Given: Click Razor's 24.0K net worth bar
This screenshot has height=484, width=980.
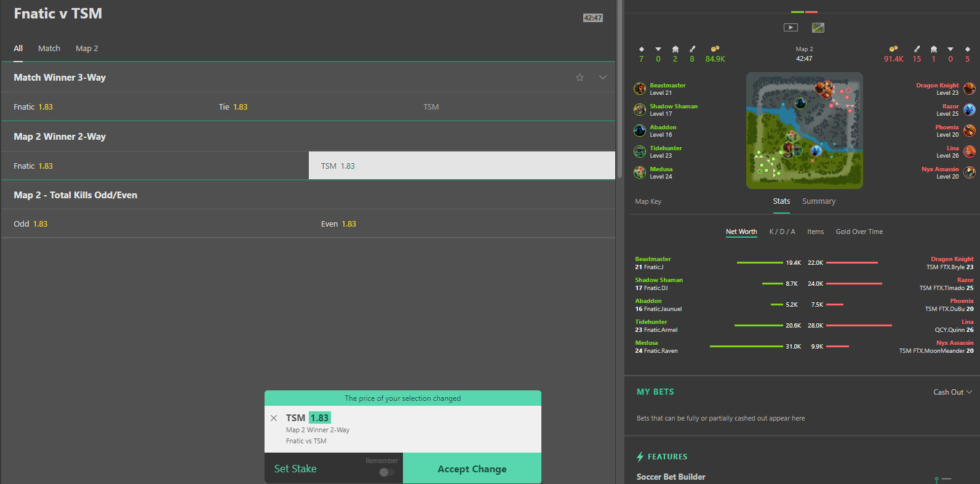Looking at the screenshot, I should (854, 284).
